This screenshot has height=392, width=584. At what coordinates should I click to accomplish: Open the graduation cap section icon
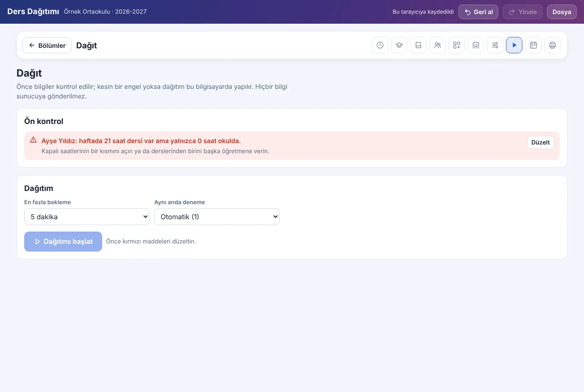[399, 45]
